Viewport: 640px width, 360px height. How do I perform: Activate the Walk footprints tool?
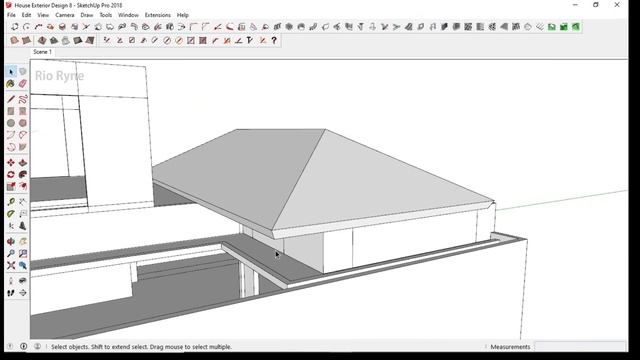(x=11, y=293)
